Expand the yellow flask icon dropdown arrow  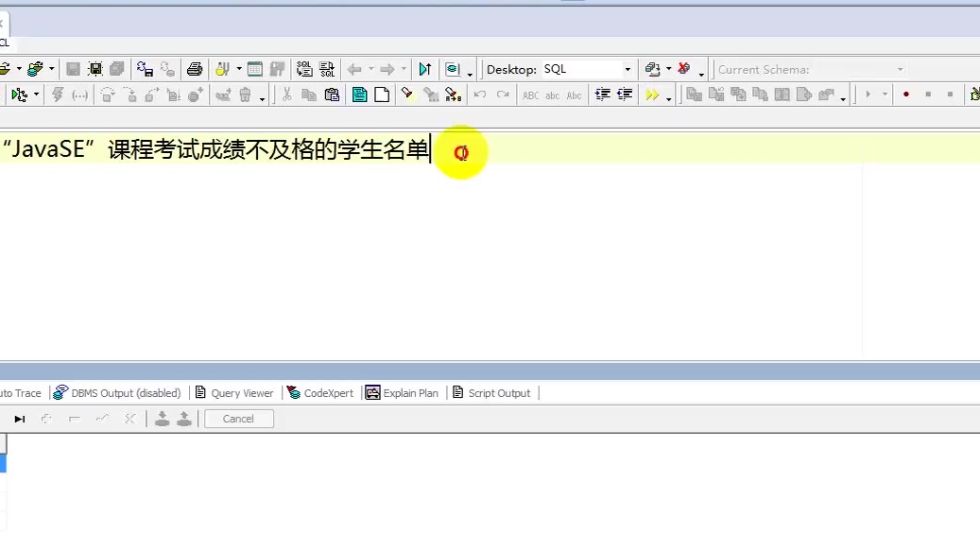(x=239, y=69)
